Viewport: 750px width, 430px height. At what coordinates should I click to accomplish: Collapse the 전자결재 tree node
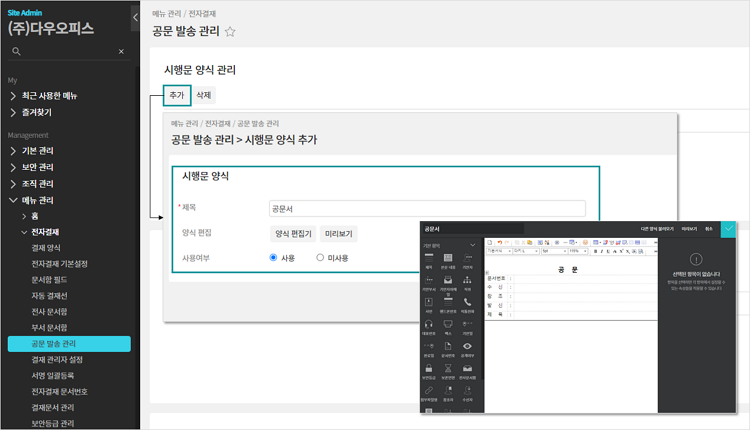click(x=24, y=232)
